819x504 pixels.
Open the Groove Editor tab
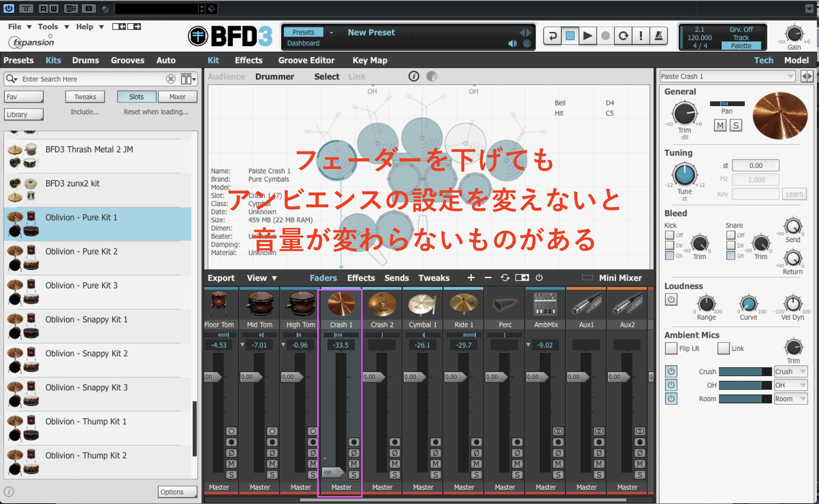pos(306,60)
